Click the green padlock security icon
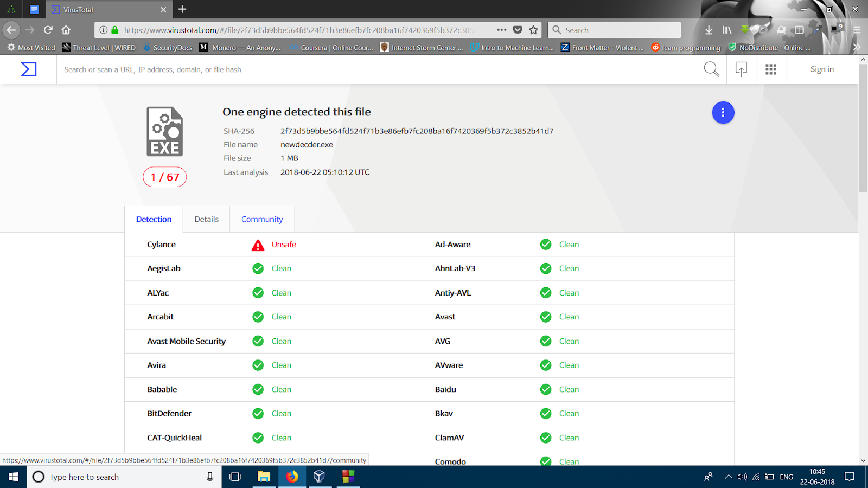This screenshot has height=488, width=868. 115,30
